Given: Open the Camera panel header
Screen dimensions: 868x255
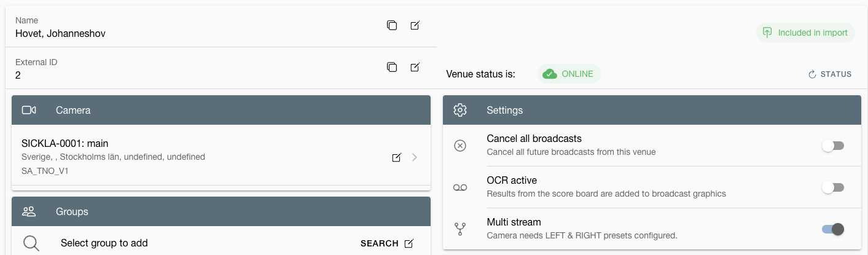Looking at the screenshot, I should click(x=221, y=110).
